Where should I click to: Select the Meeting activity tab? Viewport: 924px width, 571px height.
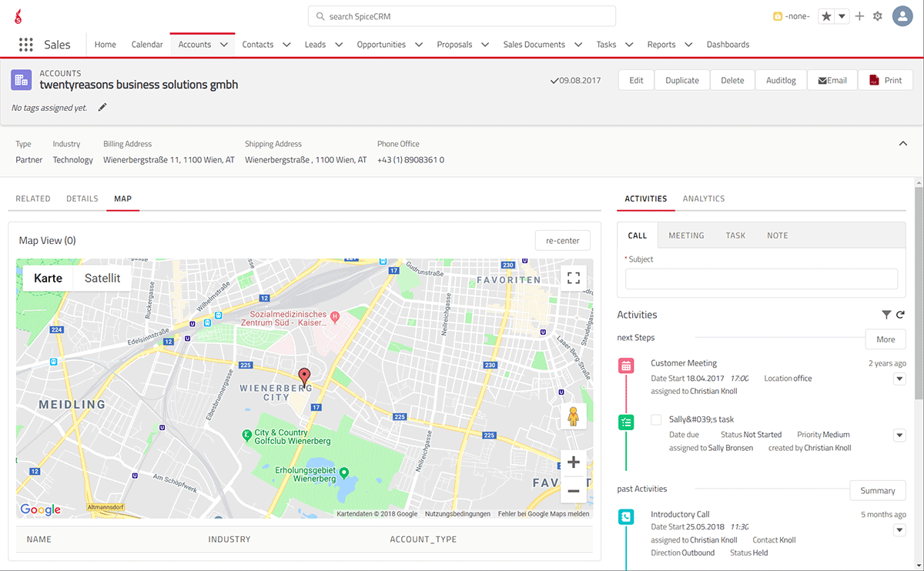[x=686, y=235]
